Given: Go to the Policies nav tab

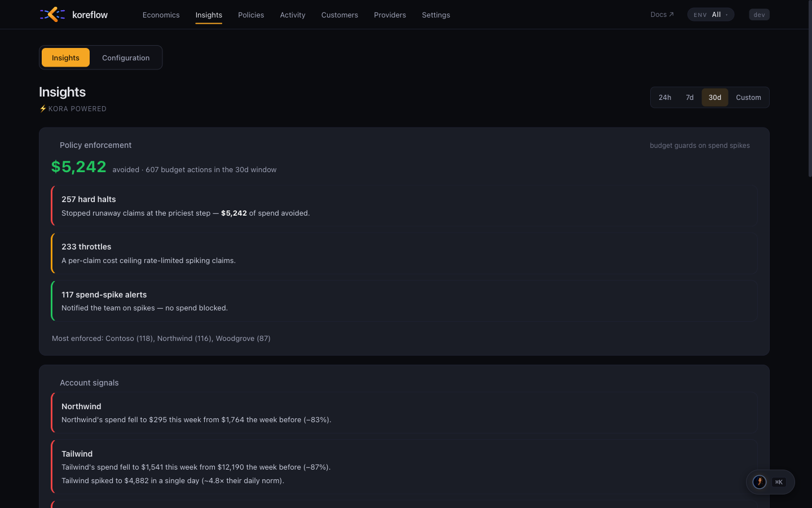Looking at the screenshot, I should (x=251, y=15).
